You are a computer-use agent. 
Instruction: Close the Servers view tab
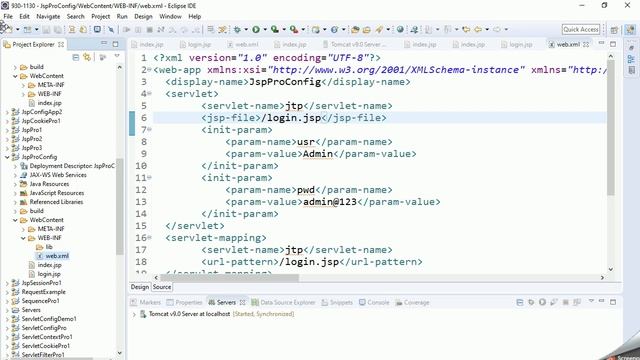click(x=242, y=302)
